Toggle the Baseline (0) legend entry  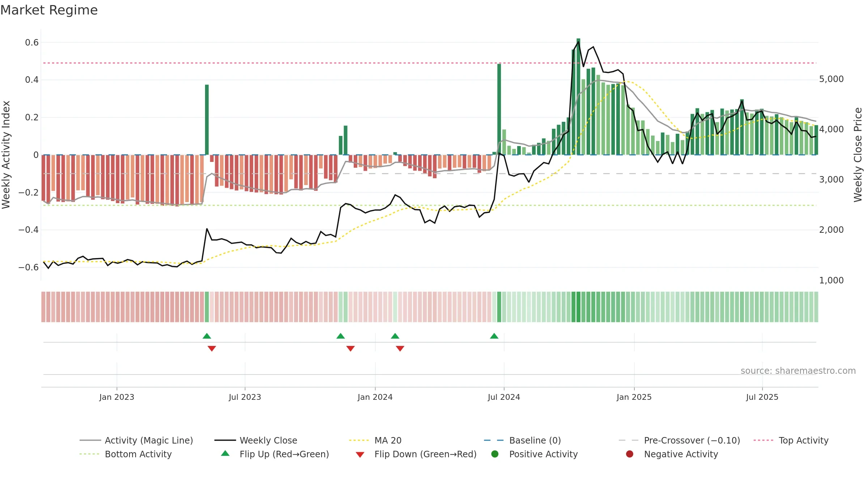(x=522, y=440)
